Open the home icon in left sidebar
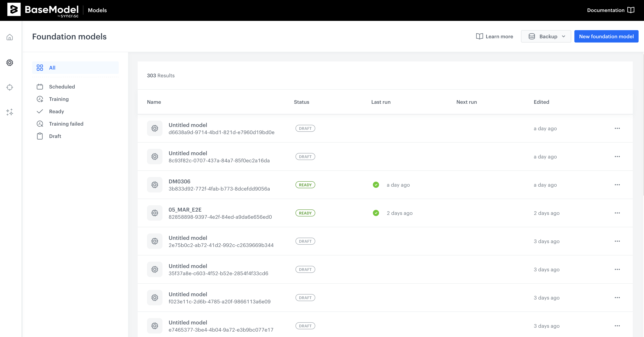 pyautogui.click(x=9, y=37)
